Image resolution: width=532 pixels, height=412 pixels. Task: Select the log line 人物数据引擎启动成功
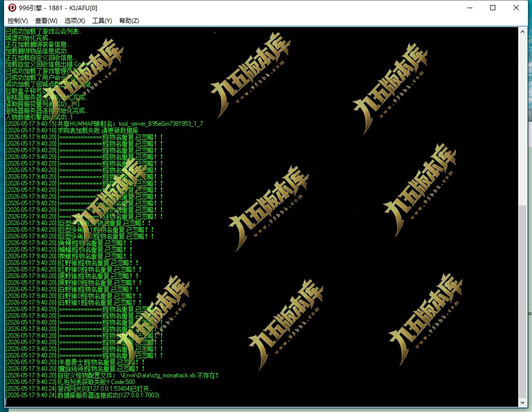click(x=39, y=117)
